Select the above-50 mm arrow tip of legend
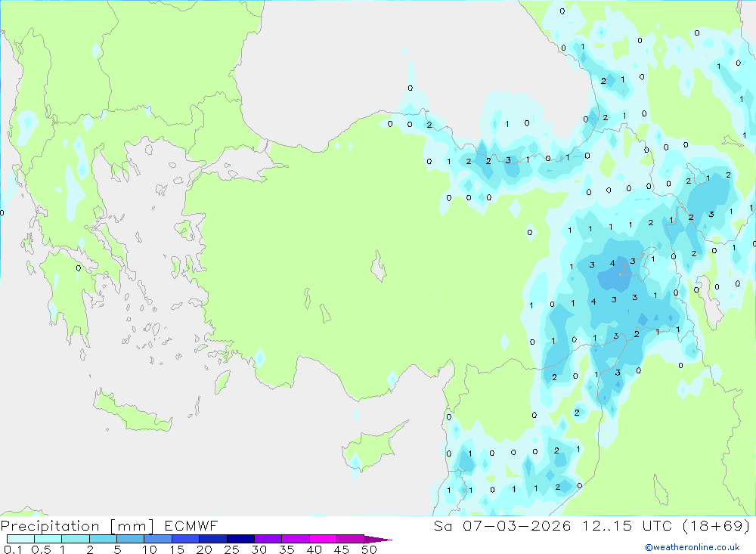 (x=377, y=540)
